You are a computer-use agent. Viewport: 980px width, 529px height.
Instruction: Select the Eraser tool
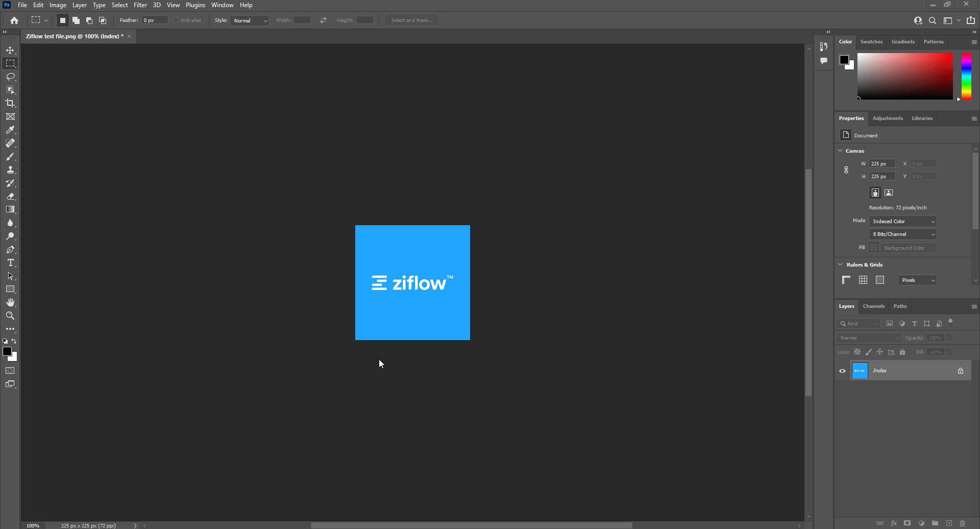coord(10,196)
